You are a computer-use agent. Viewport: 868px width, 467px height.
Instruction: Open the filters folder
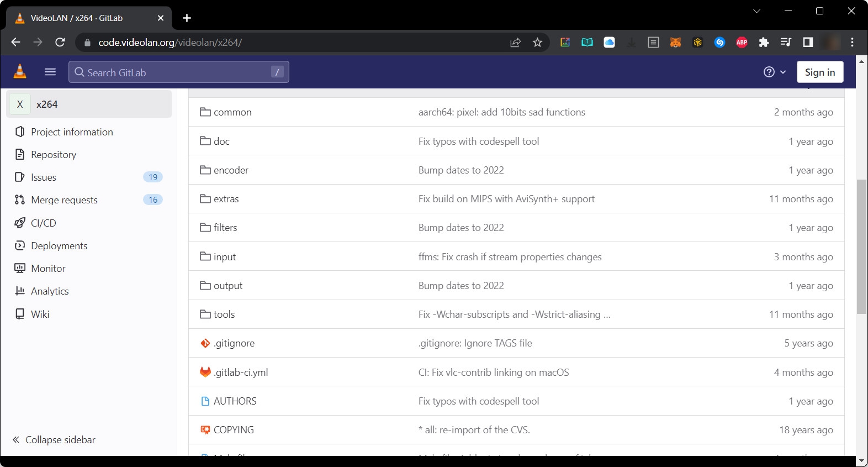click(225, 228)
